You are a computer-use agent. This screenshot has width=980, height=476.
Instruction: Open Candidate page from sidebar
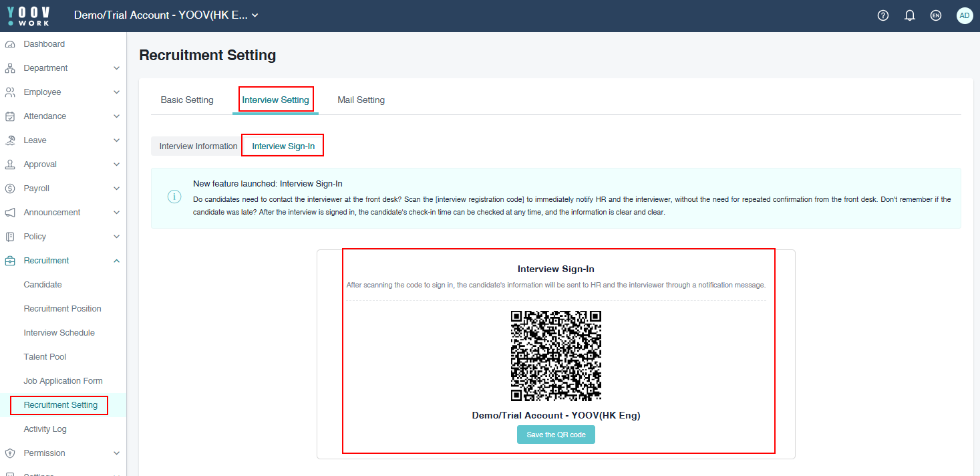43,285
